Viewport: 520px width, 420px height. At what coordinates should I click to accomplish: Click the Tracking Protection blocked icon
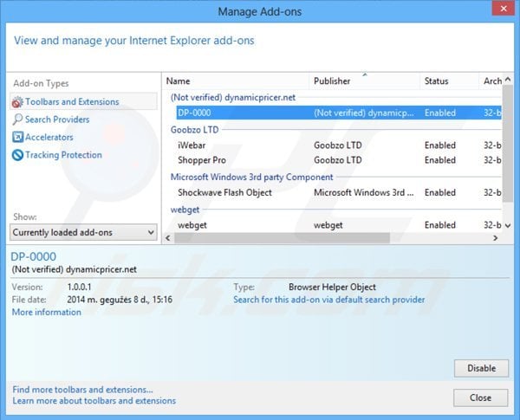pyautogui.click(x=17, y=155)
